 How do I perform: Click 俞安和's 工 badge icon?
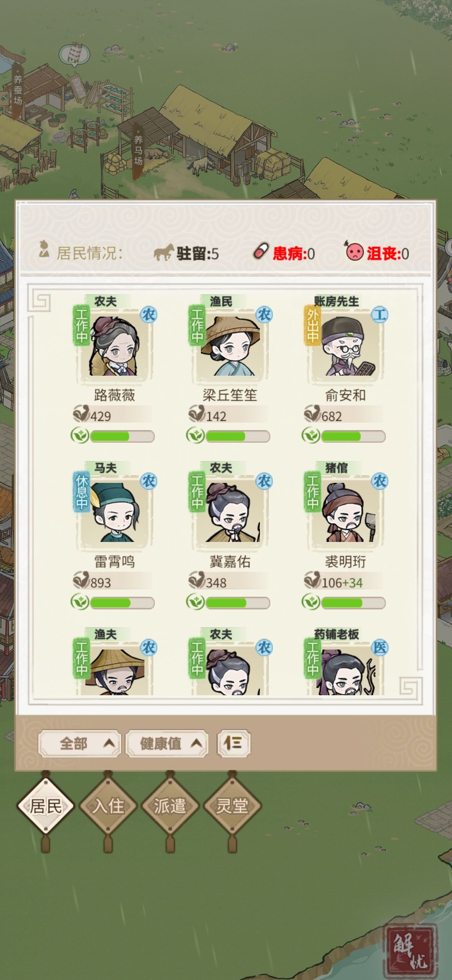(380, 315)
